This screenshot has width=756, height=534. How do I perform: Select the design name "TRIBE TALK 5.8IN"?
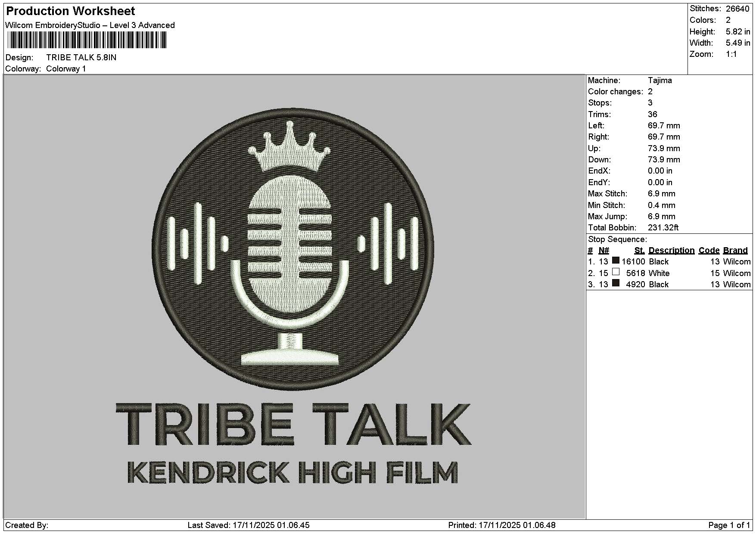(x=81, y=57)
